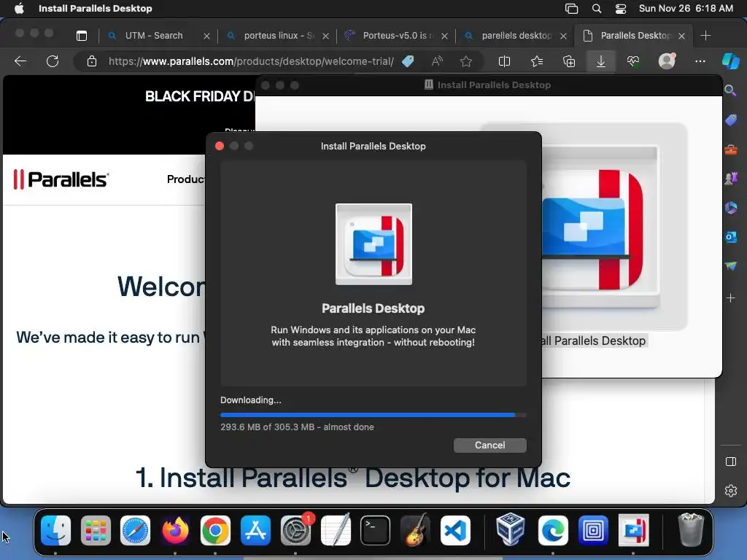Screen dimensions: 747x560
Task: Open the shopping price tag icon in address bar
Action: point(408,61)
